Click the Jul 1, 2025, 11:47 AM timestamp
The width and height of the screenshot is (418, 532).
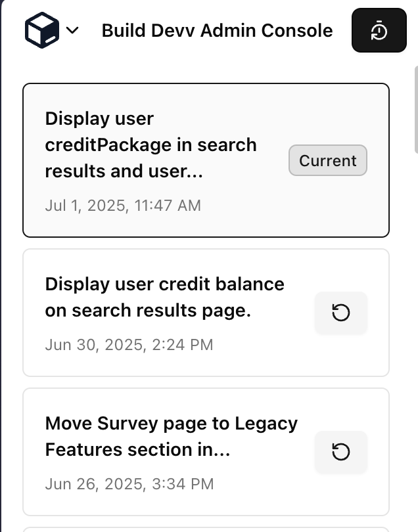click(123, 206)
